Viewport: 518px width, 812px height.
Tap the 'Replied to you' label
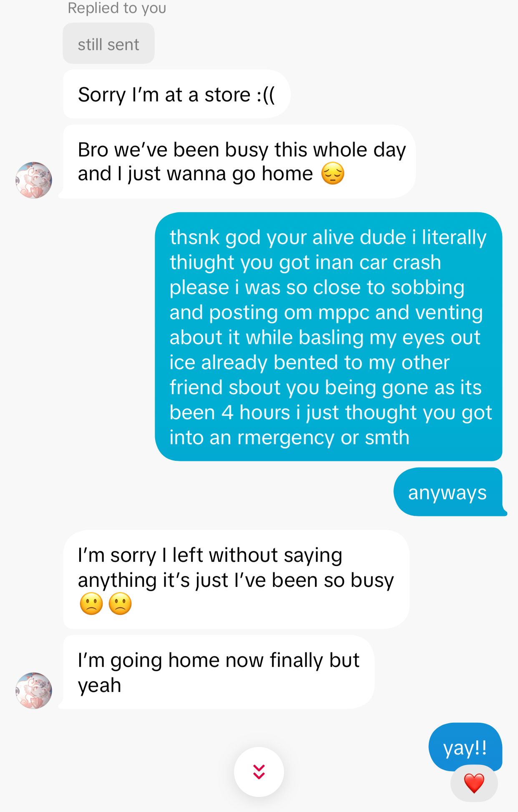click(x=117, y=8)
